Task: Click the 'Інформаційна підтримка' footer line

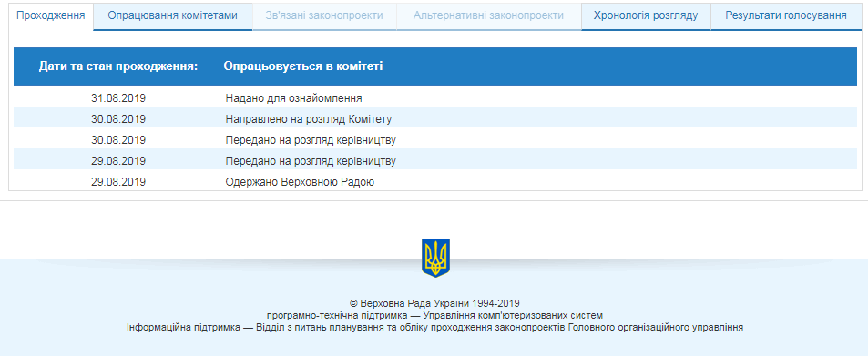Action: point(434,327)
